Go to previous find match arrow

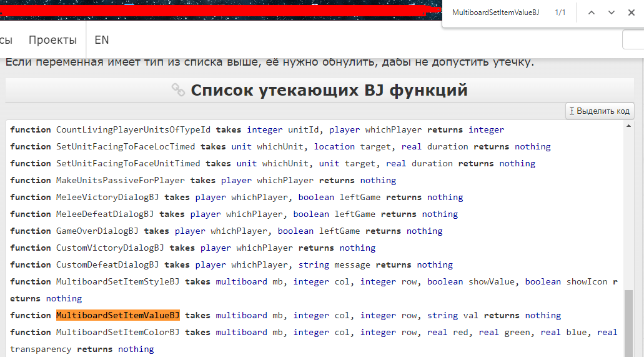point(592,13)
